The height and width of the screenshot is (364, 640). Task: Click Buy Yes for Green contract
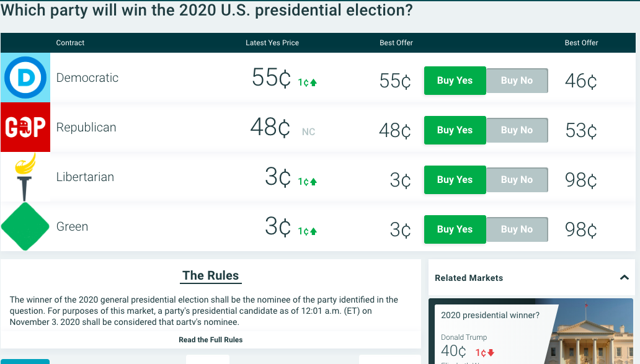coord(455,229)
